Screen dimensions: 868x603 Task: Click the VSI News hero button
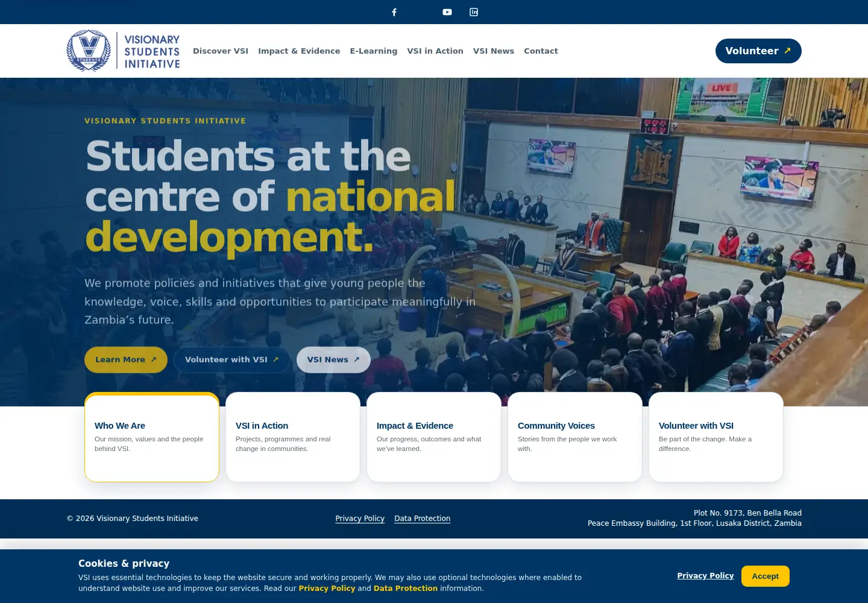[333, 359]
